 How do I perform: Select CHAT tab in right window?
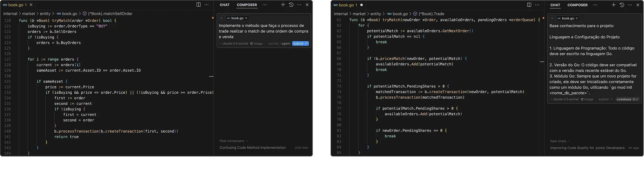(x=555, y=5)
